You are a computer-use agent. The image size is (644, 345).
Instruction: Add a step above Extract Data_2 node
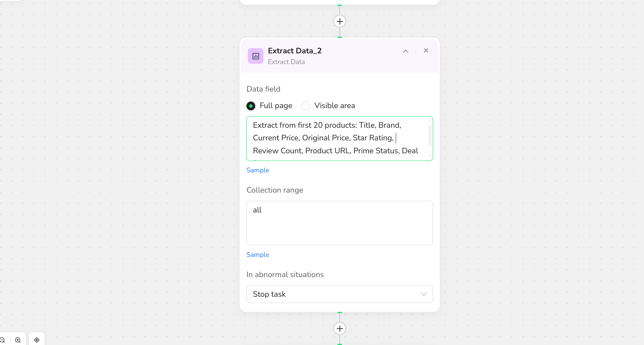coord(340,21)
